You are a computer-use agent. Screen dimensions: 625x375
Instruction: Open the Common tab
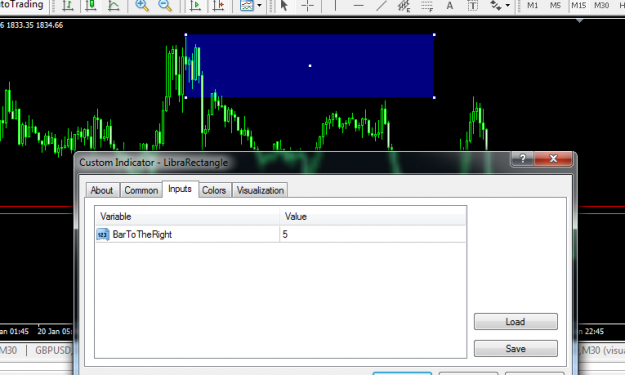(141, 190)
